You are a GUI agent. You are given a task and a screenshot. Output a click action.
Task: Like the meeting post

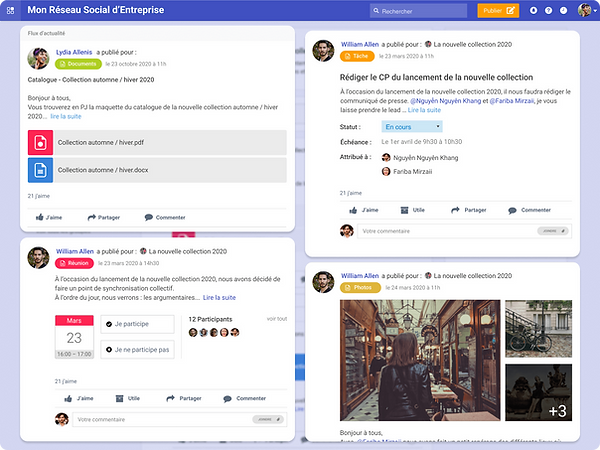pyautogui.click(x=79, y=398)
